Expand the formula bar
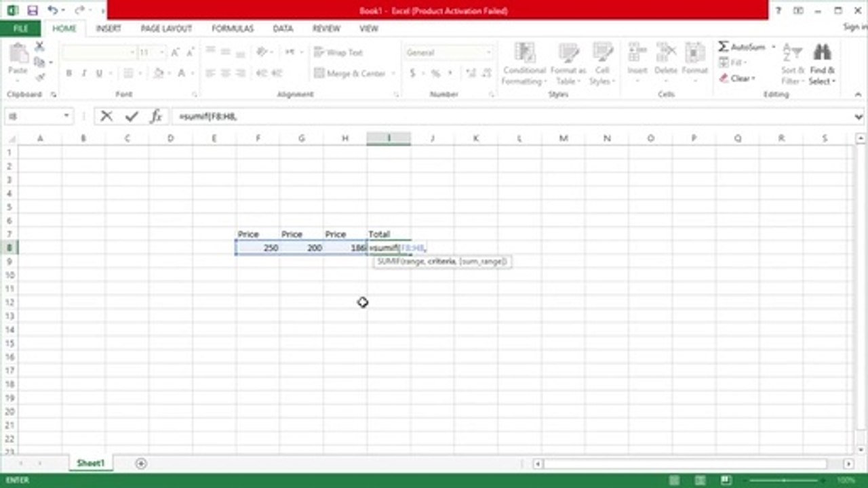Viewport: 868px width, 488px height. 859,117
